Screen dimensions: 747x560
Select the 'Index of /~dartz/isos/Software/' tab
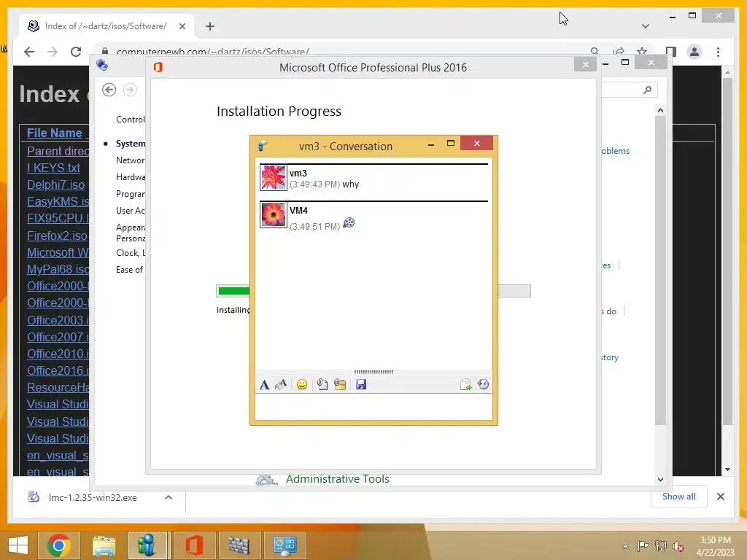[106, 26]
